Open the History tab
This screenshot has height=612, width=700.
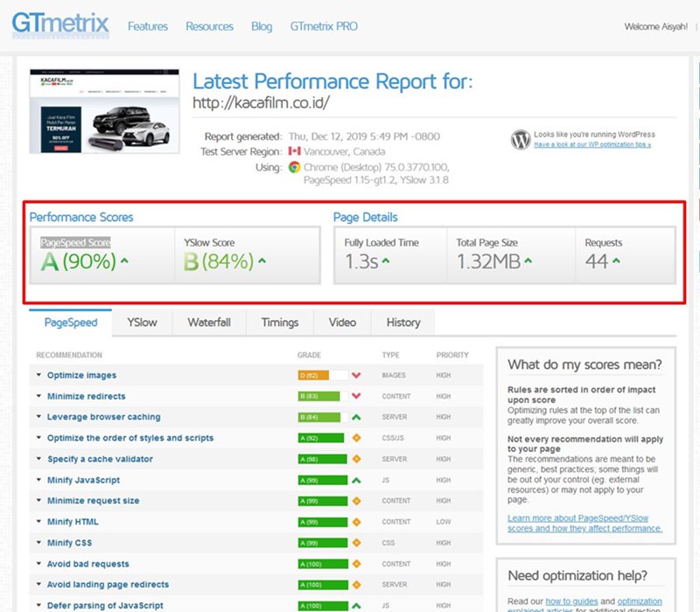(402, 323)
